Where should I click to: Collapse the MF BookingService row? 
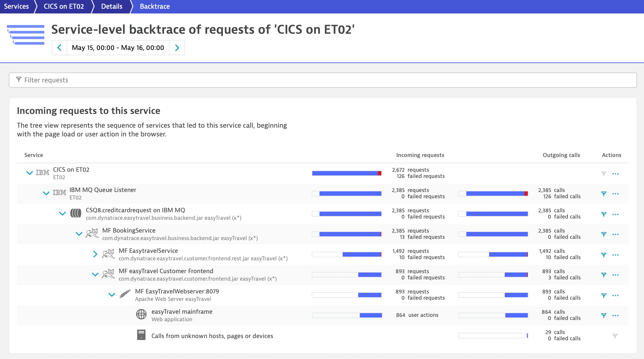[79, 234]
